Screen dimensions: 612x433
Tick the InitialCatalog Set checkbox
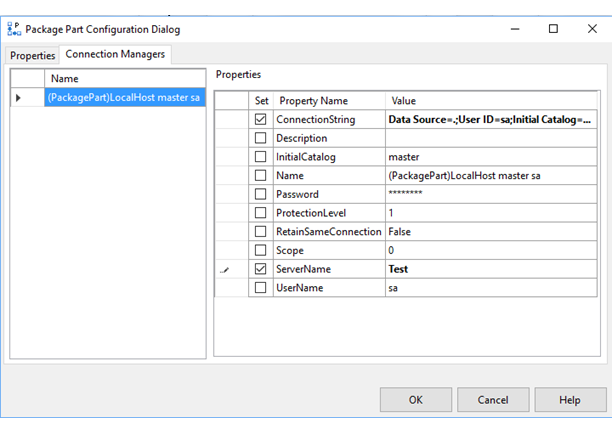click(261, 157)
